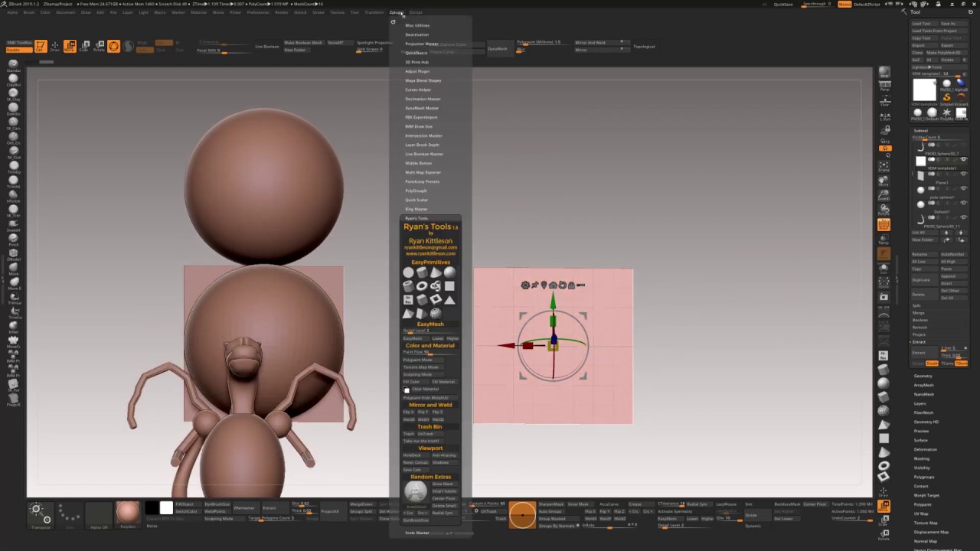Viewport: 980px width, 551px height.
Task: Create an EasyPrimitives cylinder in Ryan's Tools
Action: pos(422,272)
